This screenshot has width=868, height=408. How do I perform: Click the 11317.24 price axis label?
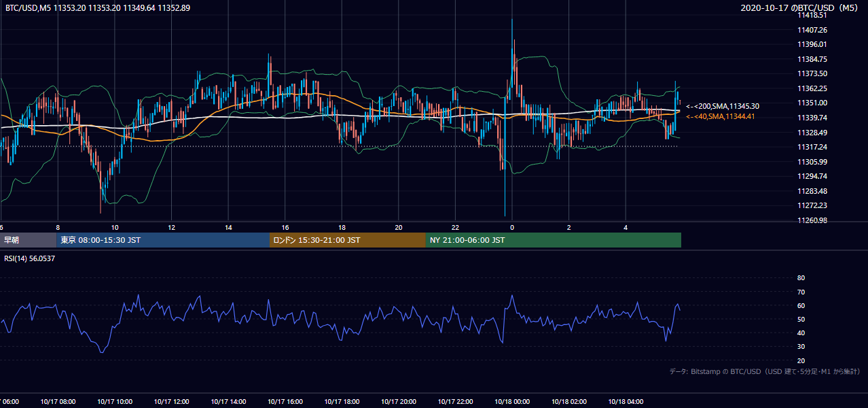(x=813, y=147)
